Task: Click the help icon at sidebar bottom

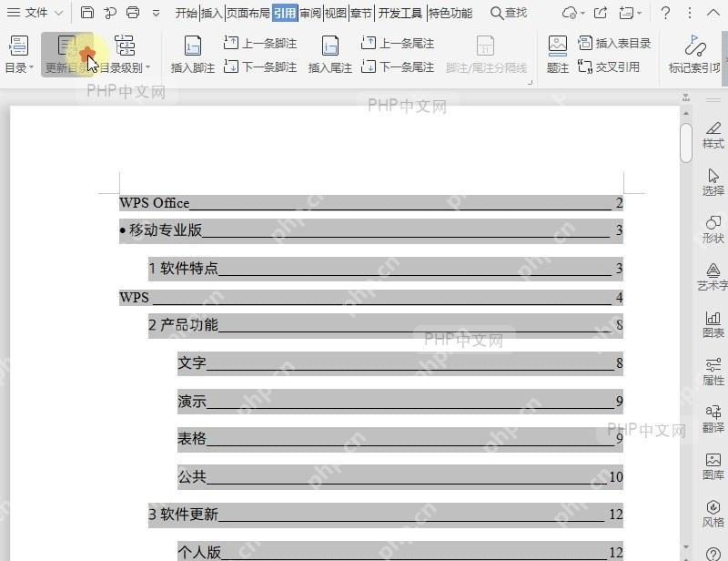Action: (713, 554)
